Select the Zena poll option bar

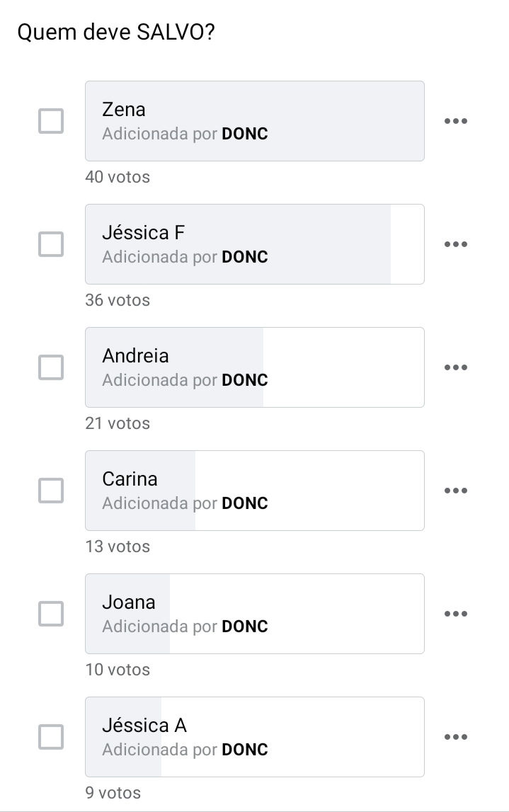pyautogui.click(x=254, y=121)
